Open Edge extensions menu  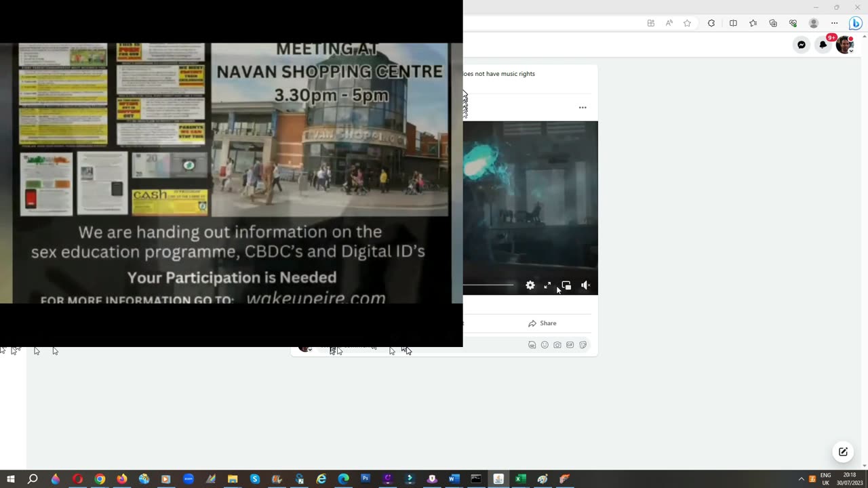[711, 23]
